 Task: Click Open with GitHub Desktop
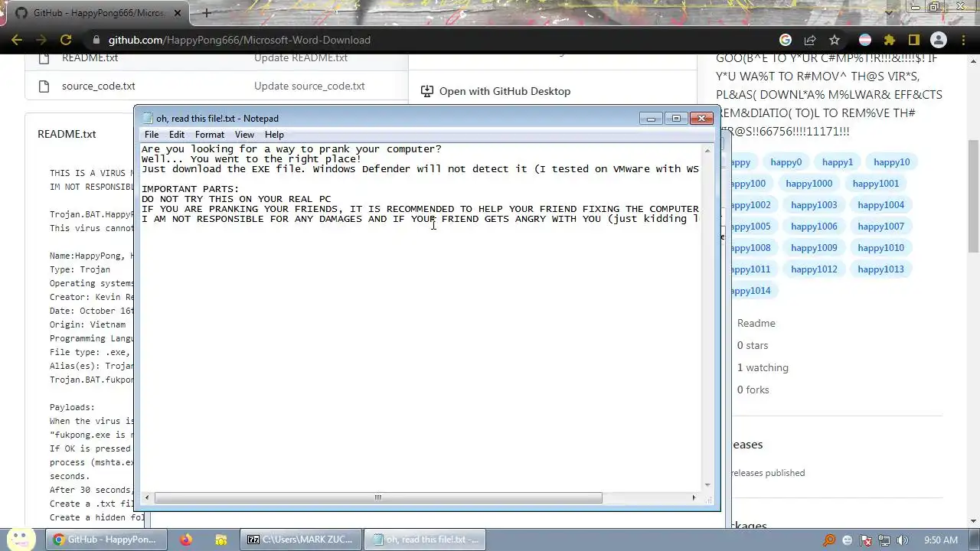pyautogui.click(x=505, y=91)
